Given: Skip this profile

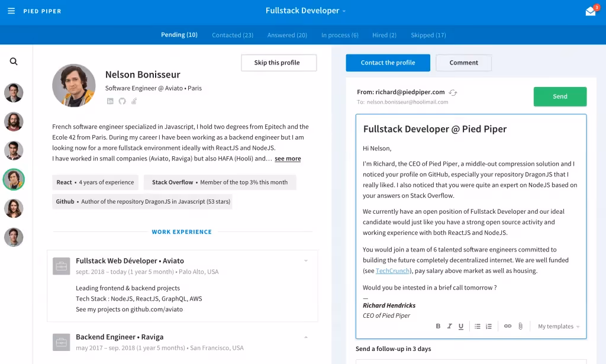Looking at the screenshot, I should (278, 62).
